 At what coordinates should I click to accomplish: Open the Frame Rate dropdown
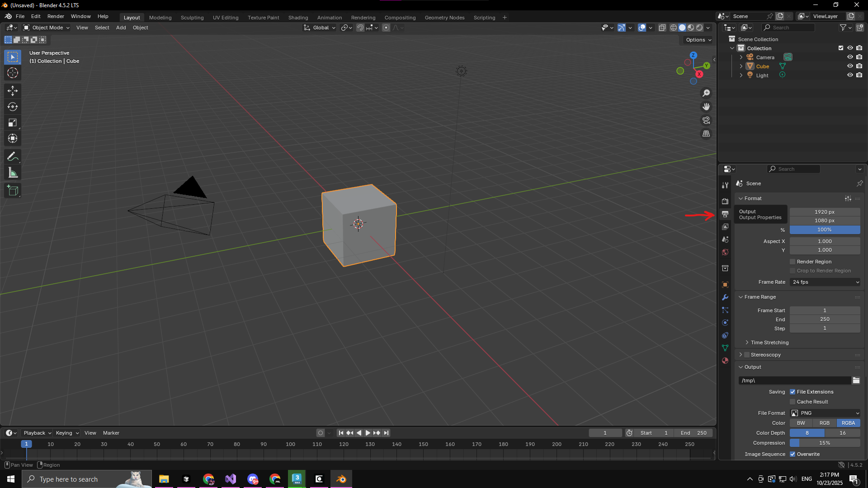825,282
